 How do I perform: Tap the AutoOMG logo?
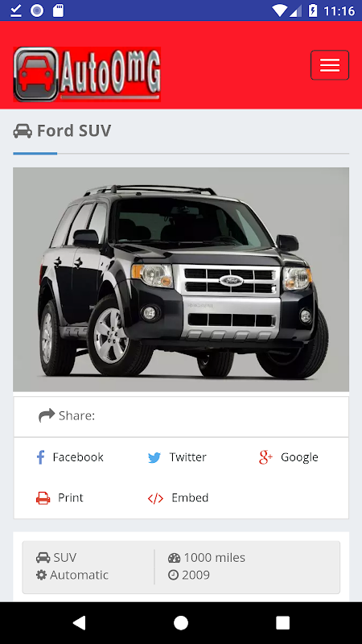coord(87,74)
